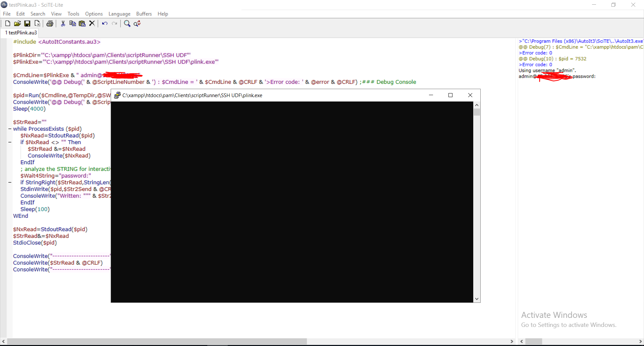Open the Tools menu
This screenshot has width=644, height=346.
(73, 14)
